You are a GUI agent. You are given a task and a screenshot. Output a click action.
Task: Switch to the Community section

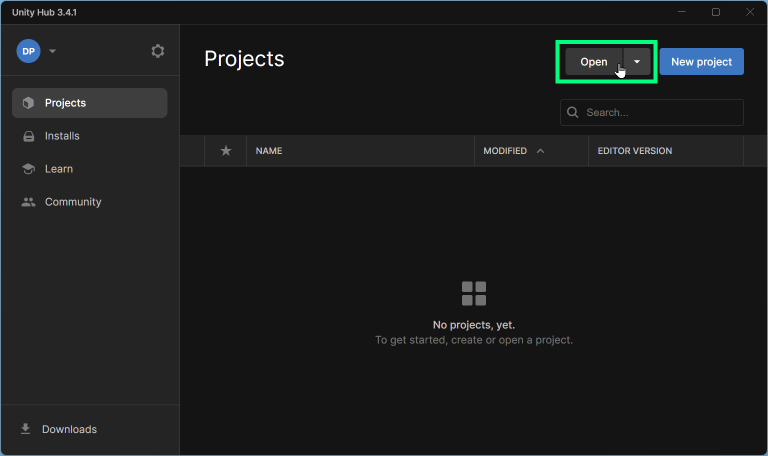[x=73, y=202]
